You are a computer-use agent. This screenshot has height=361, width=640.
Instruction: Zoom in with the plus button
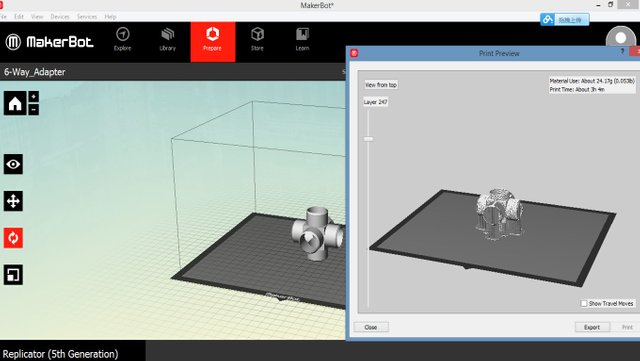point(33,96)
